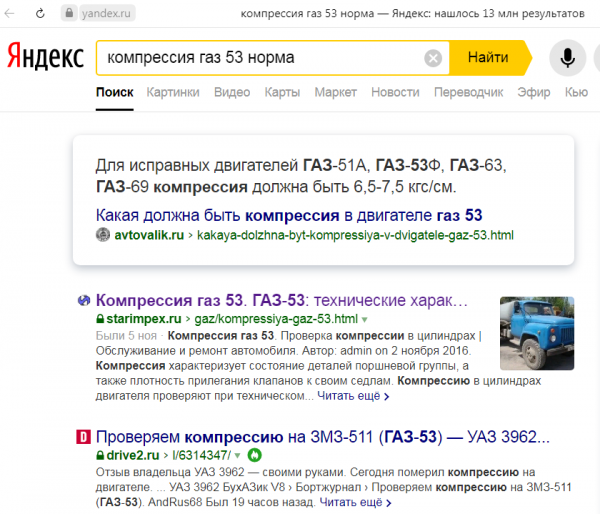Viewport: 600px width, 514px height.
Task: Switch to the Картинки tab
Action: pyautogui.click(x=172, y=92)
